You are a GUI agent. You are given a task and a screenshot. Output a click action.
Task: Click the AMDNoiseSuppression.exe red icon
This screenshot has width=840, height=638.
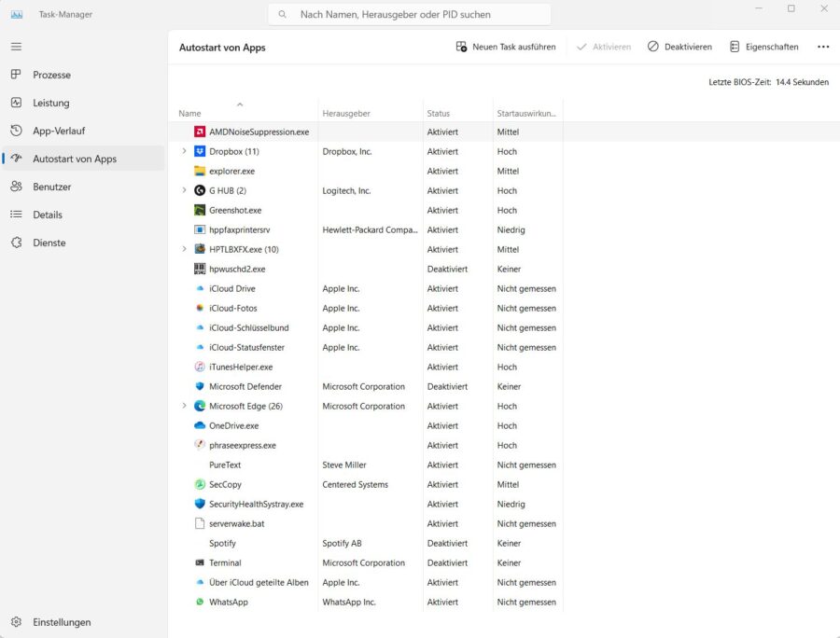(x=200, y=132)
